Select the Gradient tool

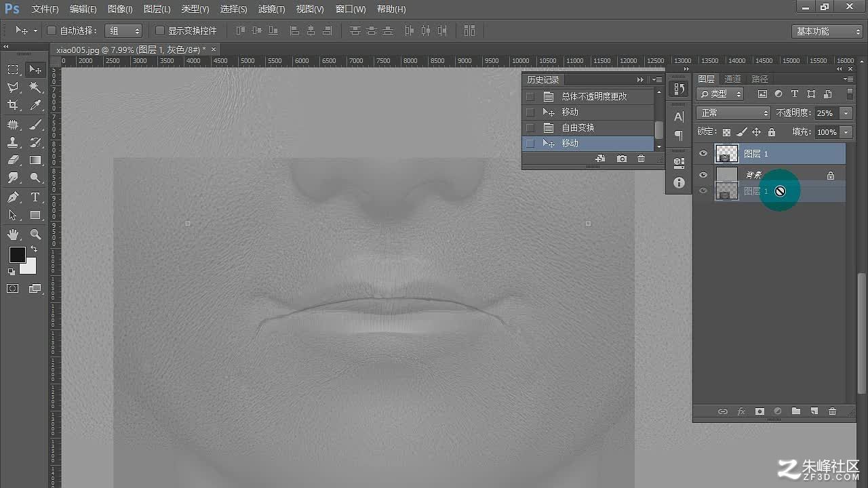pyautogui.click(x=35, y=160)
